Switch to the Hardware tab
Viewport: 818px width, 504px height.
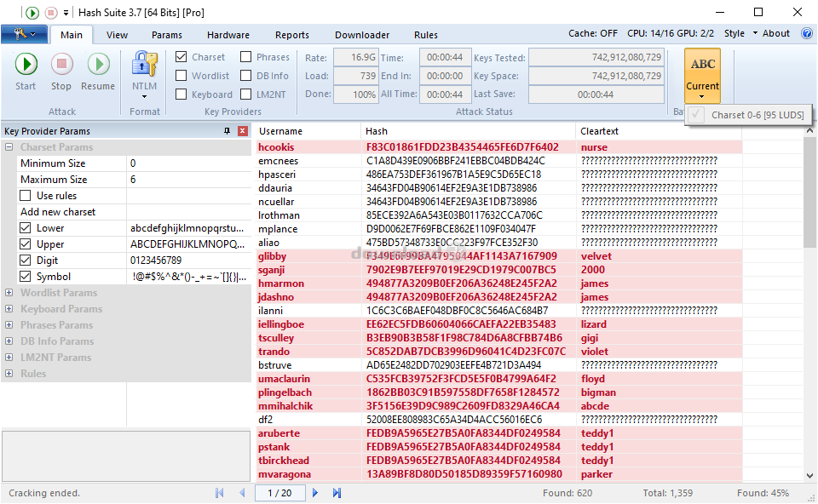[228, 35]
